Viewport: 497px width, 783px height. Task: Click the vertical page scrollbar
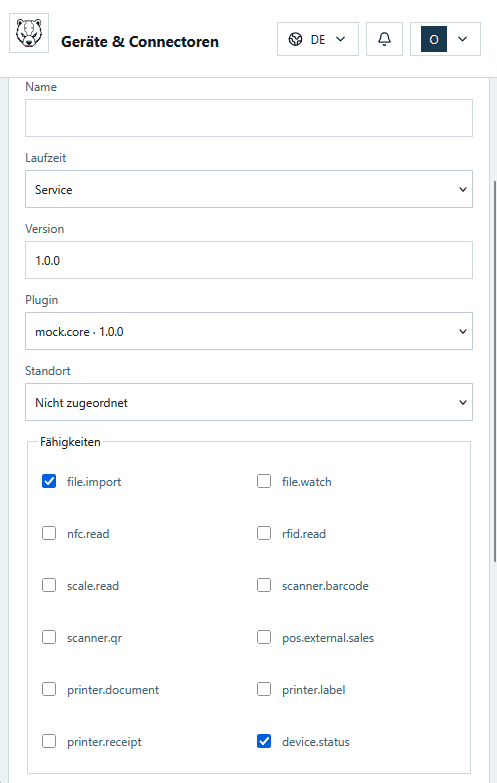point(495,372)
